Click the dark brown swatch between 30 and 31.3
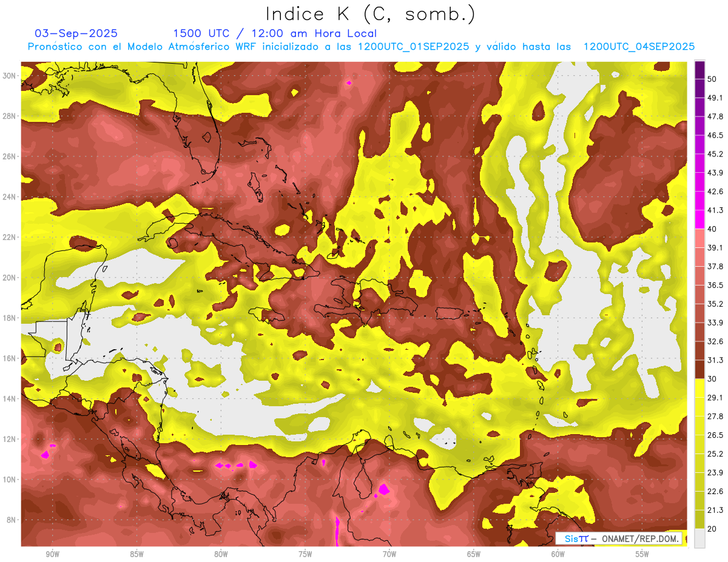 point(699,369)
